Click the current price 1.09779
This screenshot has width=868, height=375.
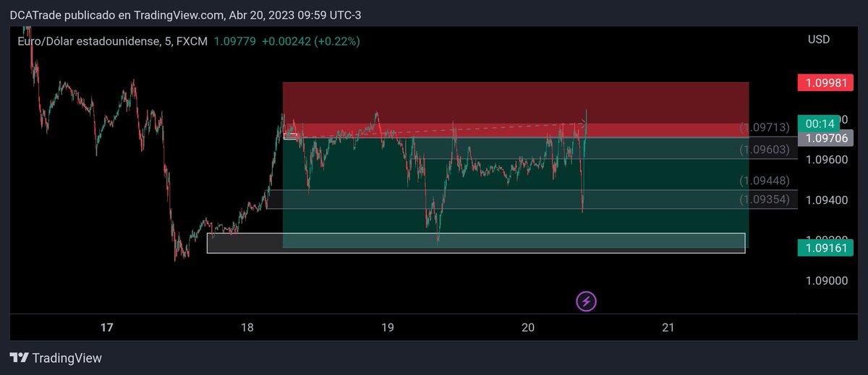[x=234, y=42]
